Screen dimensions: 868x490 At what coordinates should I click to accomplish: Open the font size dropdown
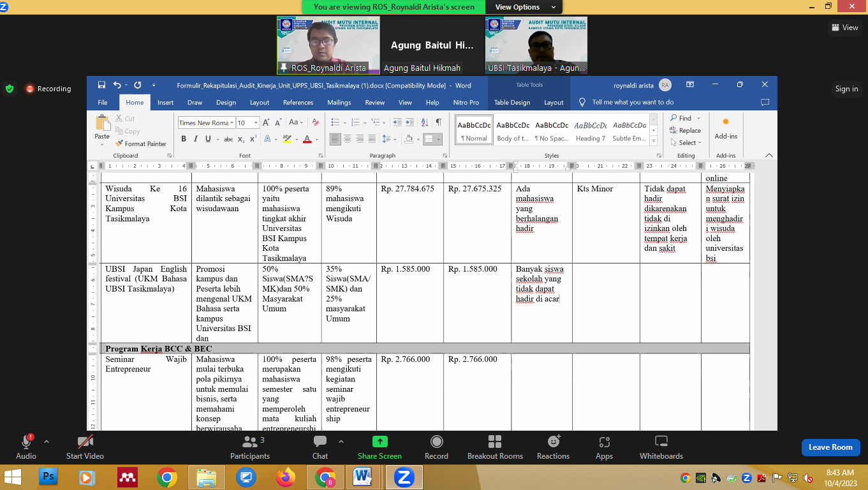(x=256, y=122)
